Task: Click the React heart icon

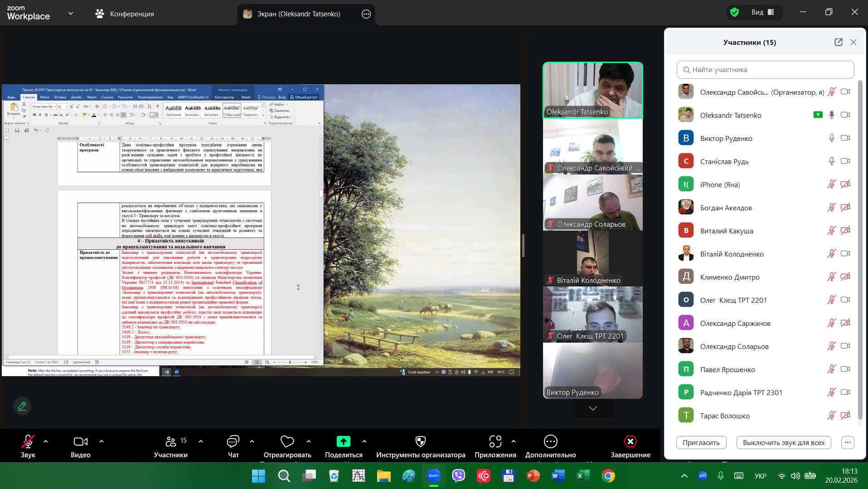Action: click(x=287, y=441)
